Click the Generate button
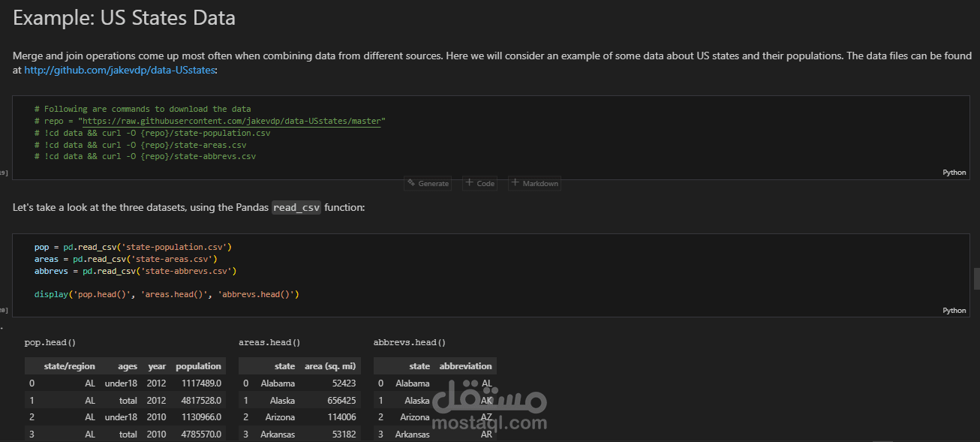The image size is (980, 442). [428, 182]
